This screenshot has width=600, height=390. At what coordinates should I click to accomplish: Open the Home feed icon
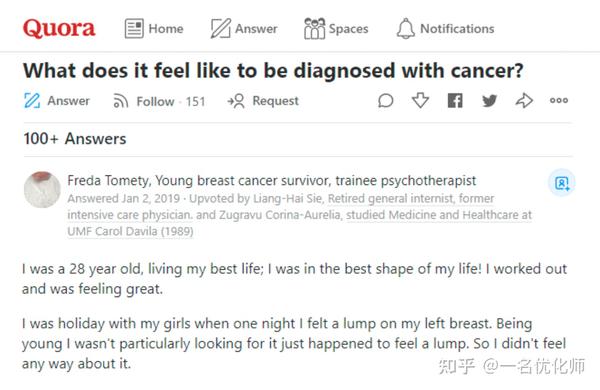pyautogui.click(x=134, y=28)
